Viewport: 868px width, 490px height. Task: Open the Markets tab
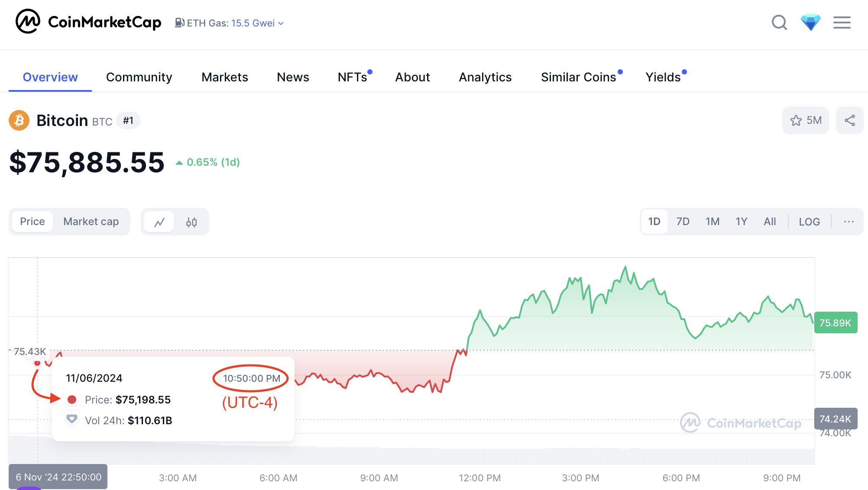[225, 77]
